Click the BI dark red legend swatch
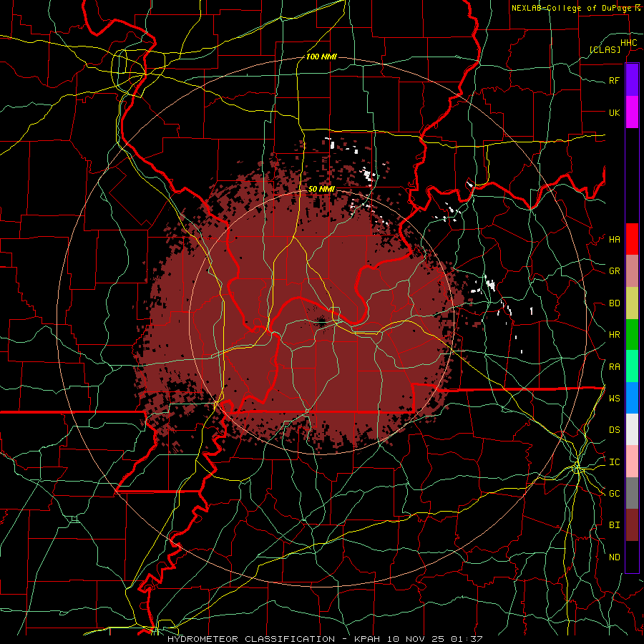 [632, 525]
